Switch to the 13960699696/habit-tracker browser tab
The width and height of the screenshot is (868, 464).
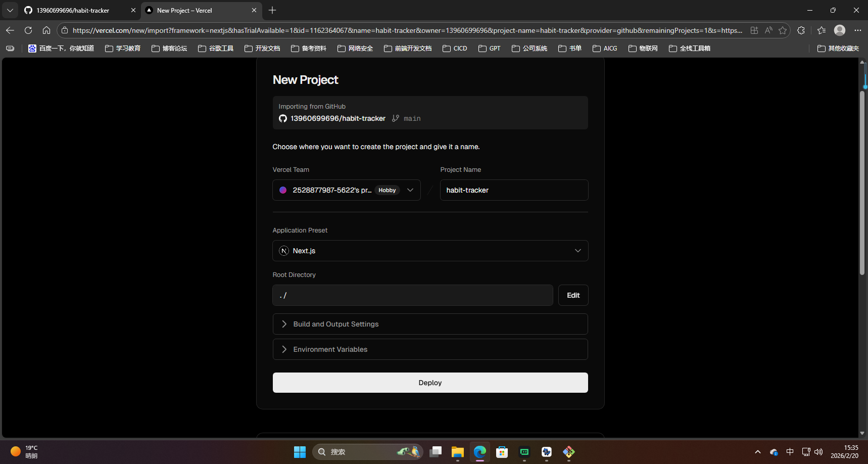click(x=80, y=10)
